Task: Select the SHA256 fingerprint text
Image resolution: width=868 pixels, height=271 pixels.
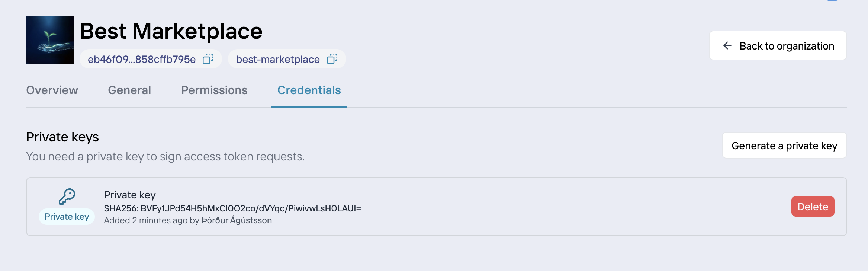Action: point(232,208)
